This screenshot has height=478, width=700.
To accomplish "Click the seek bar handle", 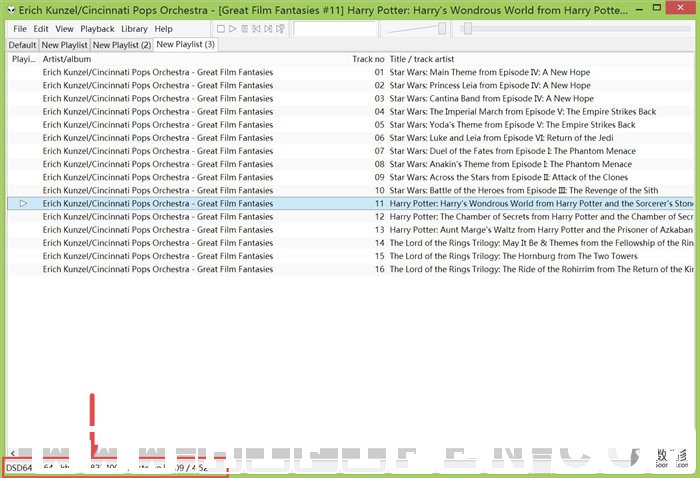I will pos(467,29).
